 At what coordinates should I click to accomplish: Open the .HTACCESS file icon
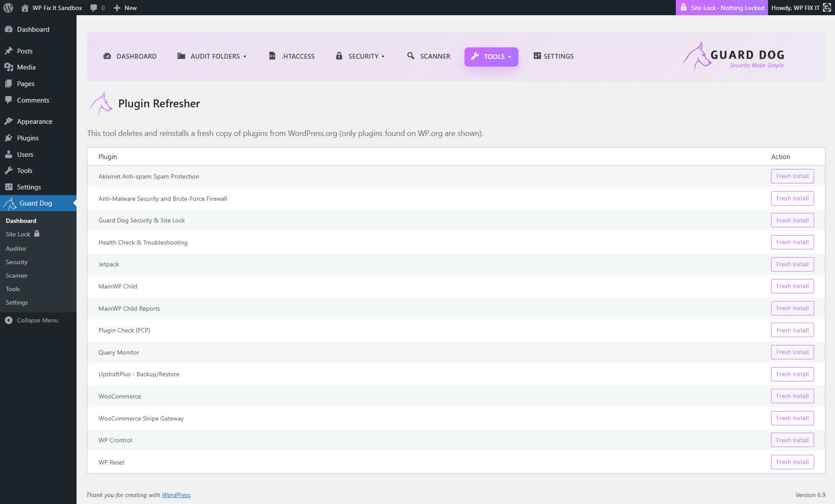pos(272,56)
